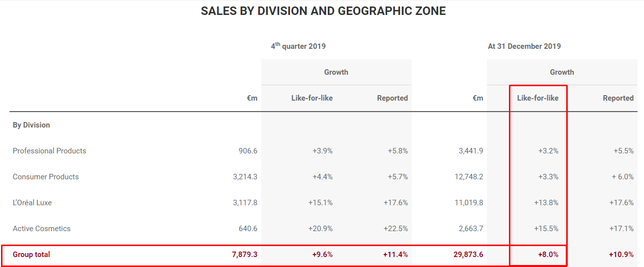644x267 pixels.
Task: Select Like-for-like header under At 31 December 2019
Action: click(538, 98)
